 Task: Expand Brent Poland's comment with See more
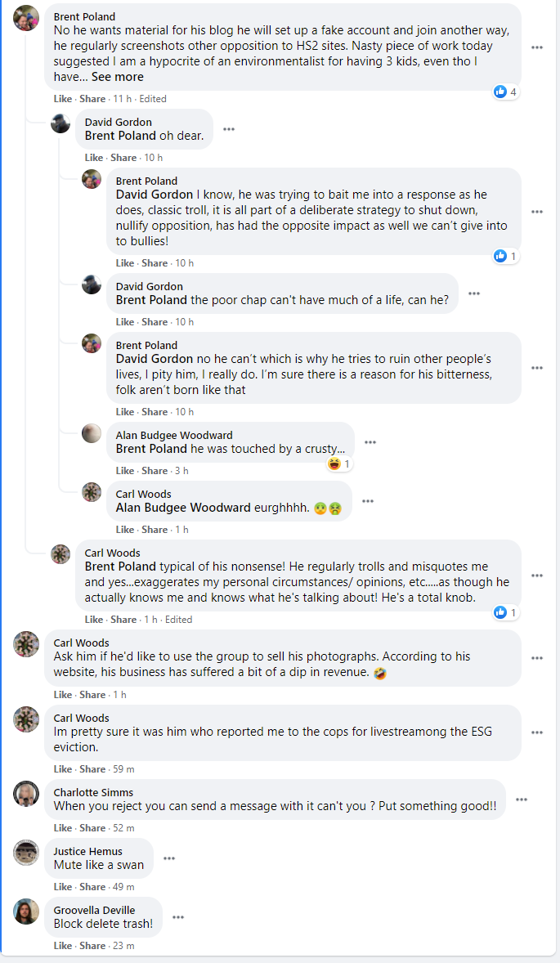(x=118, y=77)
